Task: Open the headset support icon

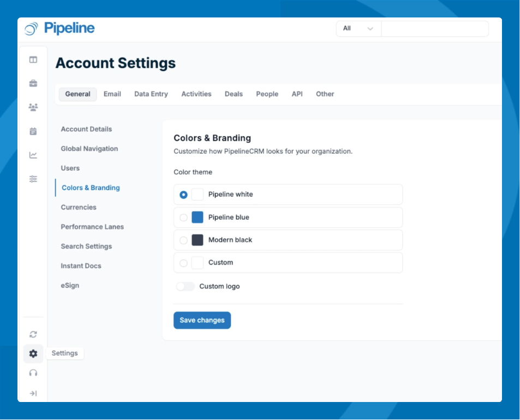Action: point(33,373)
